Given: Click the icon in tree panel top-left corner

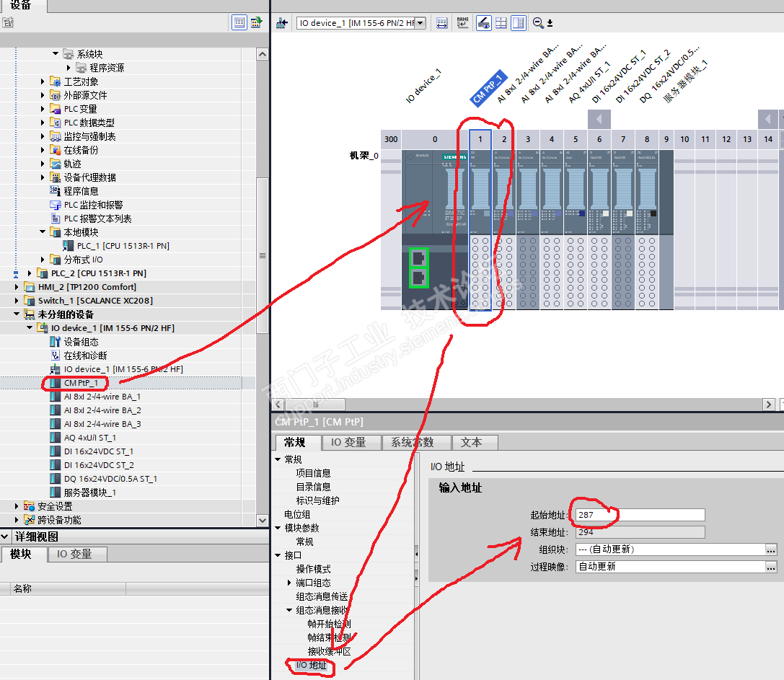Looking at the screenshot, I should coord(7,22).
